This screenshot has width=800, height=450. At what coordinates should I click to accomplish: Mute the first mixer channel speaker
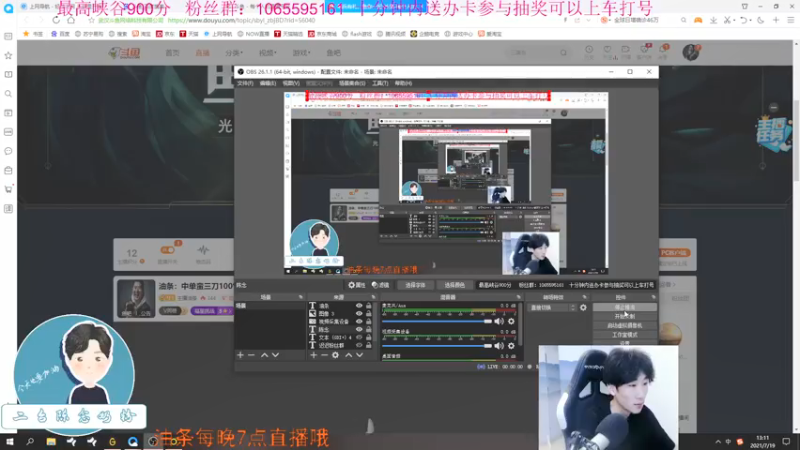pos(499,321)
